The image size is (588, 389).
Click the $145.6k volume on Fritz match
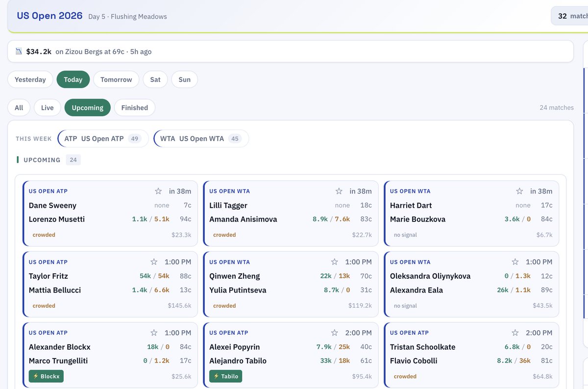[179, 306]
